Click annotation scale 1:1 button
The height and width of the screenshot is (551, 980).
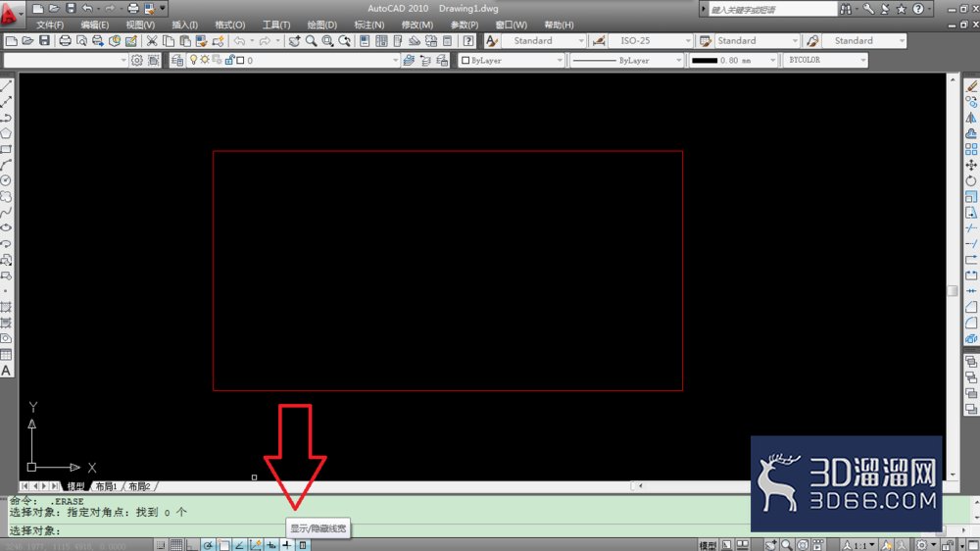[x=860, y=545]
